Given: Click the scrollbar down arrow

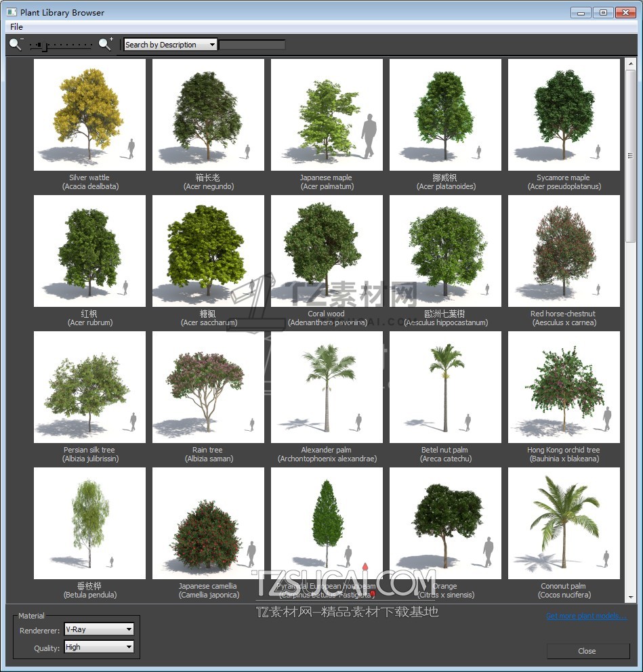Looking at the screenshot, I should [630, 597].
